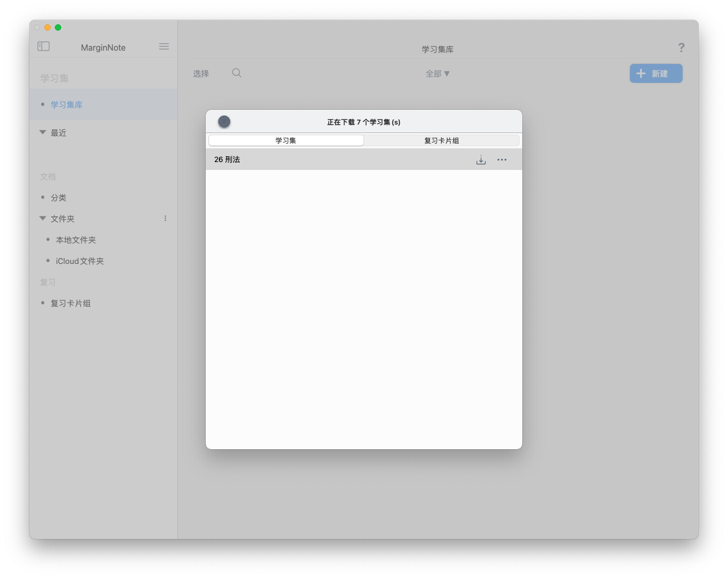Close the download study sets dialog

pos(224,122)
